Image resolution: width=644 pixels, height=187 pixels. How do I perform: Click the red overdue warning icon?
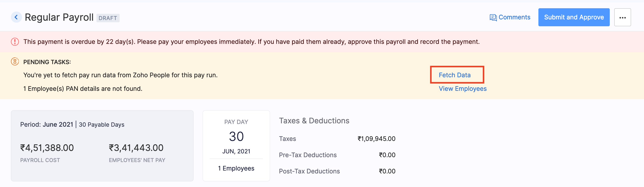point(15,42)
